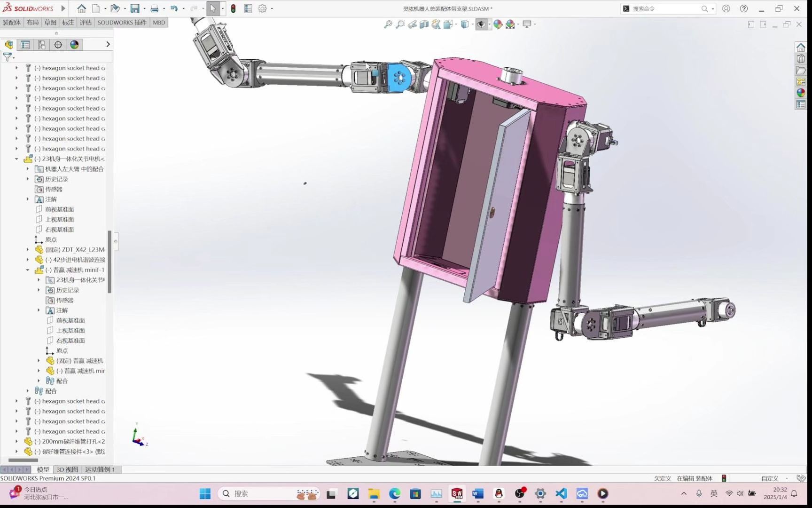Open the DimXpertManager crosshair tab
Image resolution: width=812 pixels, height=508 pixels.
tap(58, 45)
